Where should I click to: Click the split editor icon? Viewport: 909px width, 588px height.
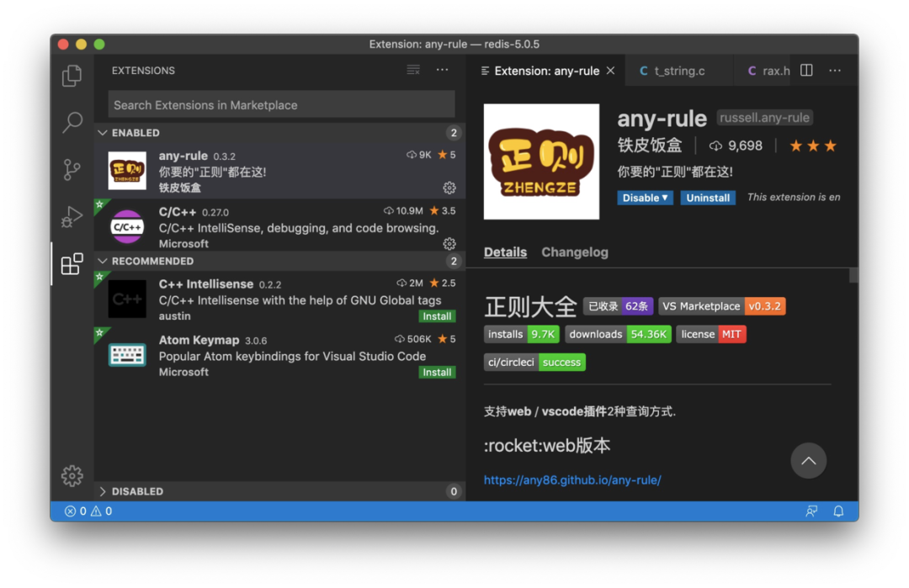point(806,71)
